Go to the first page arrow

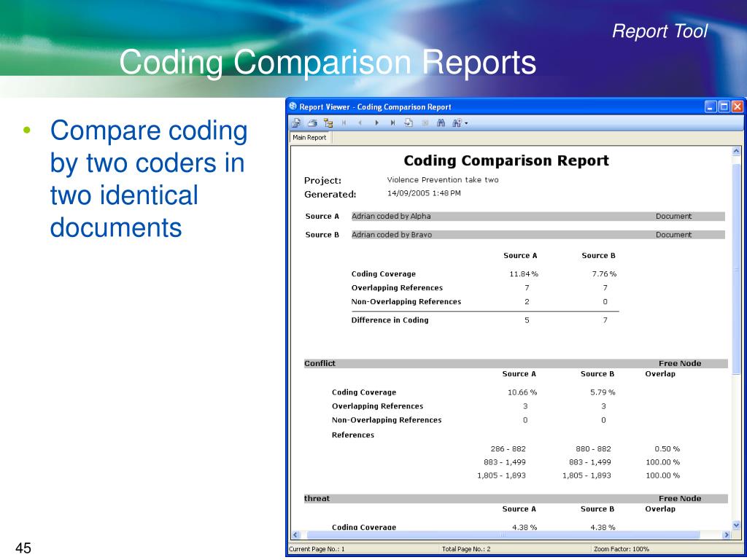[x=344, y=122]
